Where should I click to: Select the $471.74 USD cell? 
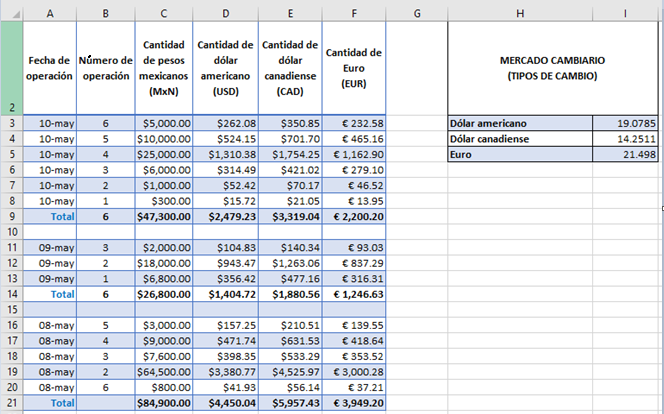coord(226,341)
